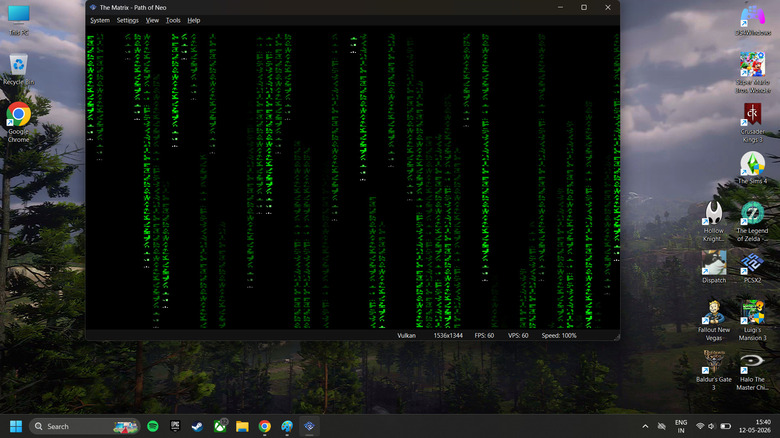Click the Speed: 100% status entry
The width and height of the screenshot is (780, 438).
(x=559, y=335)
